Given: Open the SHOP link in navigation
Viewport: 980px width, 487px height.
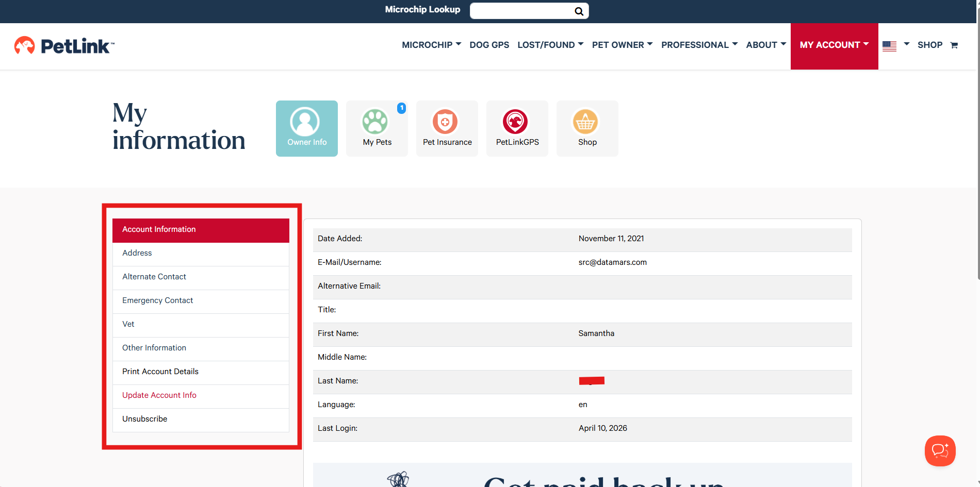Looking at the screenshot, I should coord(929,45).
